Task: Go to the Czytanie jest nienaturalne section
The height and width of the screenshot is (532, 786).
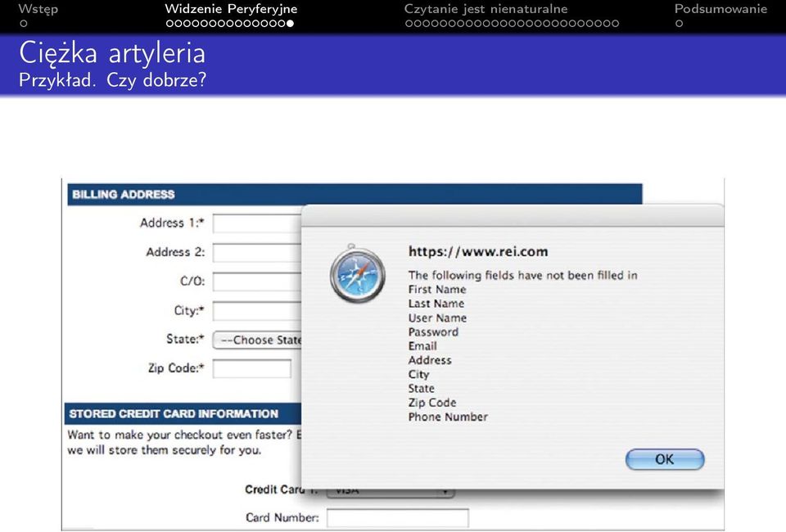Action: coord(486,8)
